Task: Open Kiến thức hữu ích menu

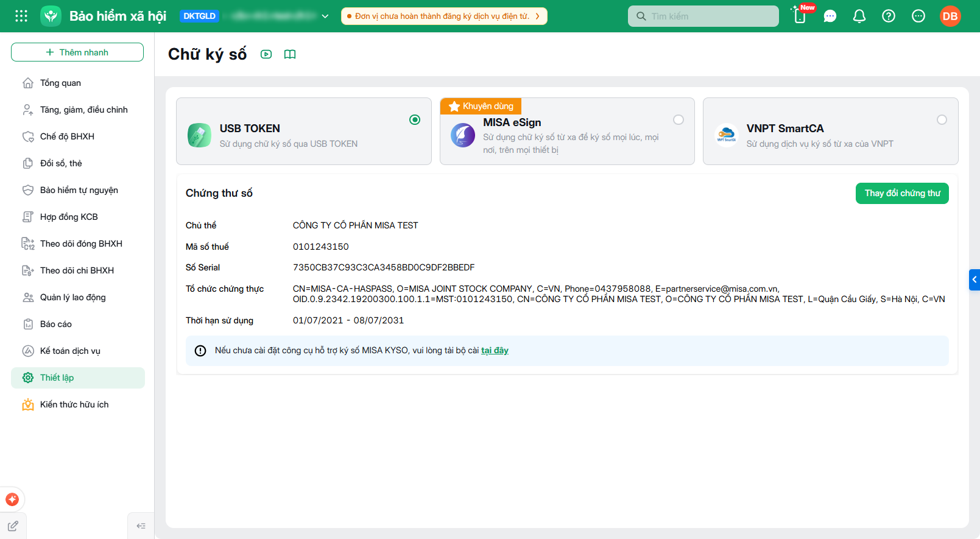Action: tap(78, 404)
